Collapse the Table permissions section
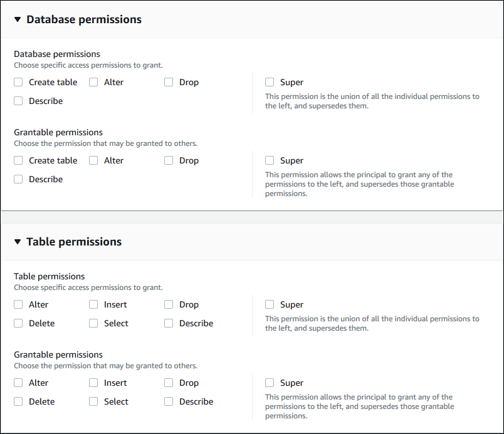 click(x=17, y=242)
